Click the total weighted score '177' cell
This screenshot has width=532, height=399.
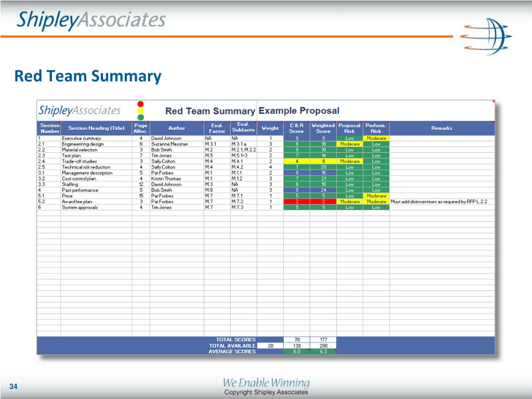click(323, 340)
